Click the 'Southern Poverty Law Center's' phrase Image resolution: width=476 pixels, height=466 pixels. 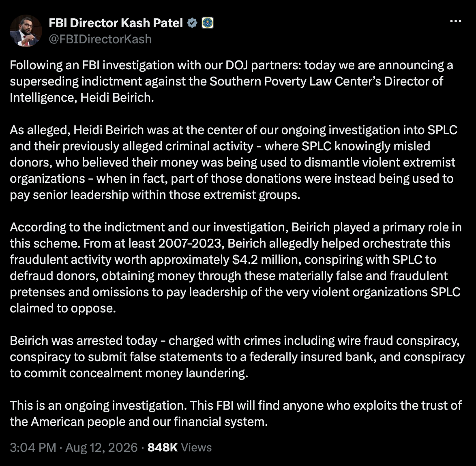coord(296,81)
